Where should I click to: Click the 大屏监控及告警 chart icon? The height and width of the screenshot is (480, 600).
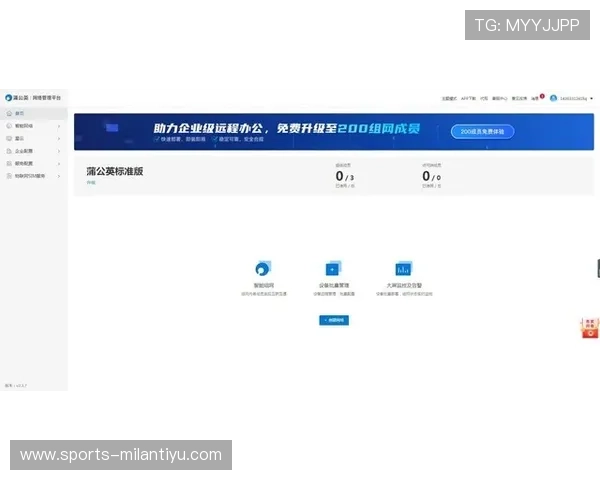pyautogui.click(x=403, y=268)
